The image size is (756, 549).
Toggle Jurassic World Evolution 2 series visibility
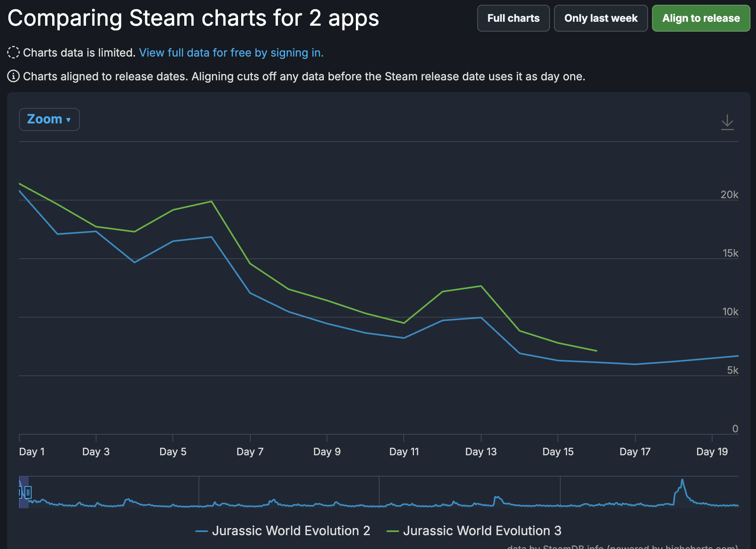[283, 531]
